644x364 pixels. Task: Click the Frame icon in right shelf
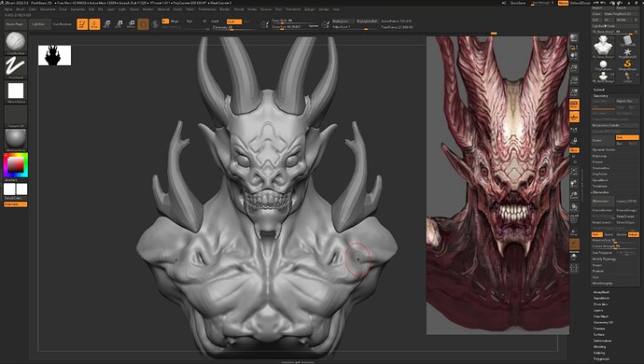click(x=574, y=171)
